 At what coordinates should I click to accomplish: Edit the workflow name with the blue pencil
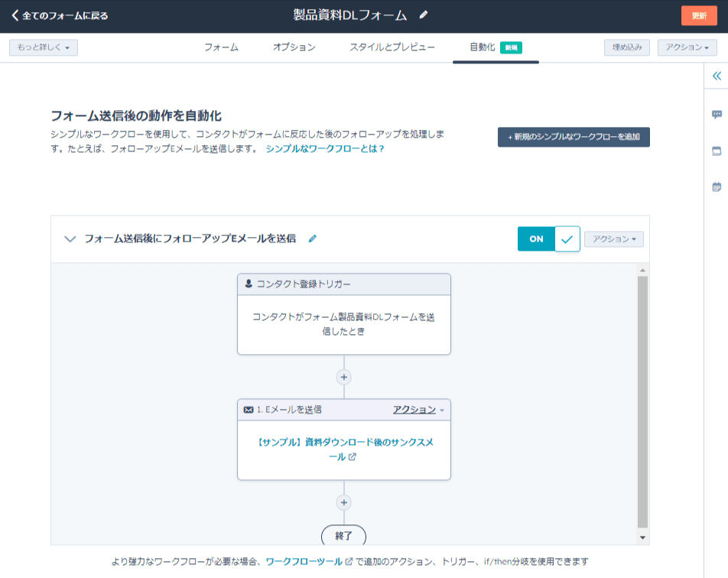coord(313,239)
